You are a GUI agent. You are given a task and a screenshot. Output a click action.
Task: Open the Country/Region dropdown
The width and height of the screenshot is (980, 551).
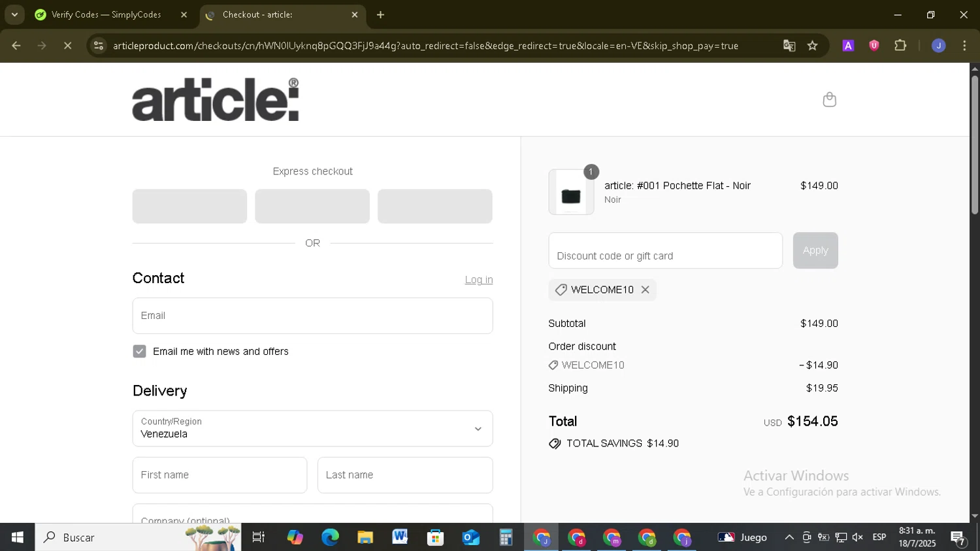(312, 428)
